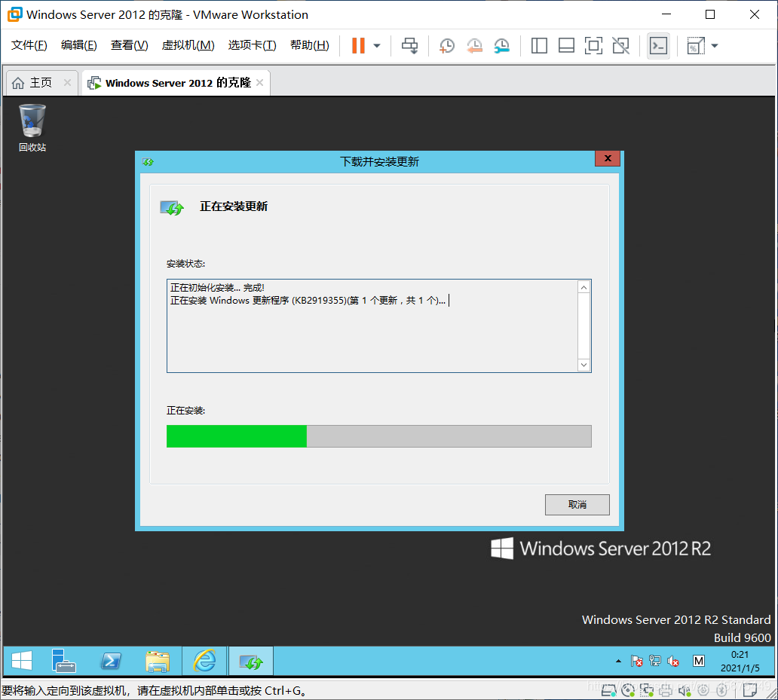Open the 虚拟机(M) menu
Screen dimensions: 778x700
(188, 44)
